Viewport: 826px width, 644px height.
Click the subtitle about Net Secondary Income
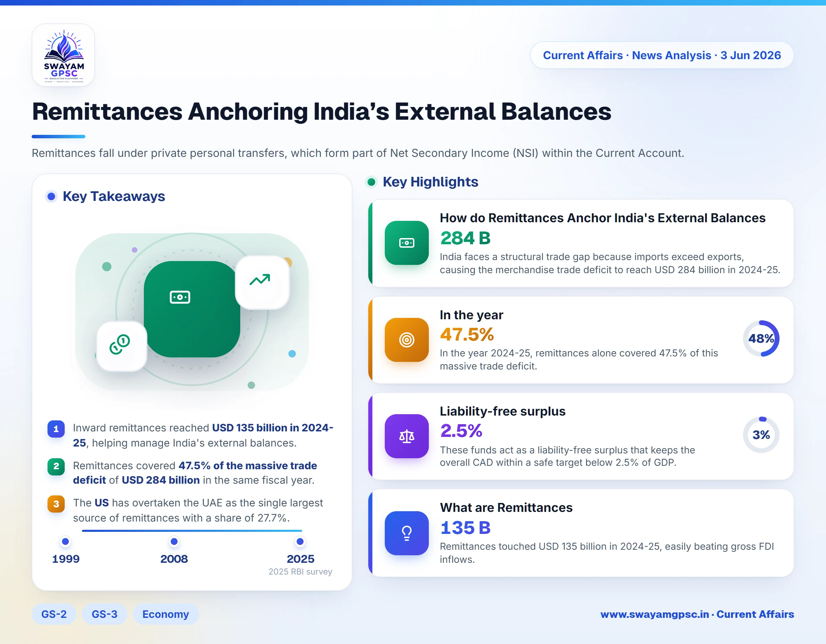click(358, 153)
